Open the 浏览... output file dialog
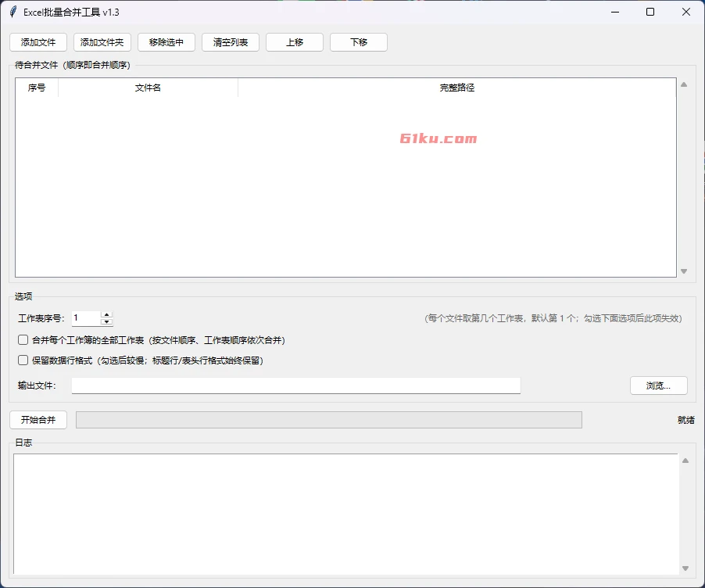Screen dimensions: 705x588 tap(659, 385)
